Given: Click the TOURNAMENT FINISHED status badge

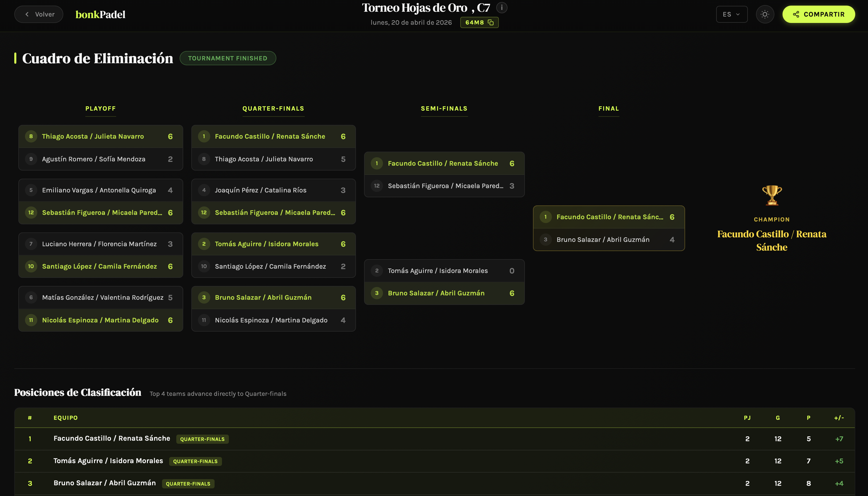Looking at the screenshot, I should click(228, 58).
